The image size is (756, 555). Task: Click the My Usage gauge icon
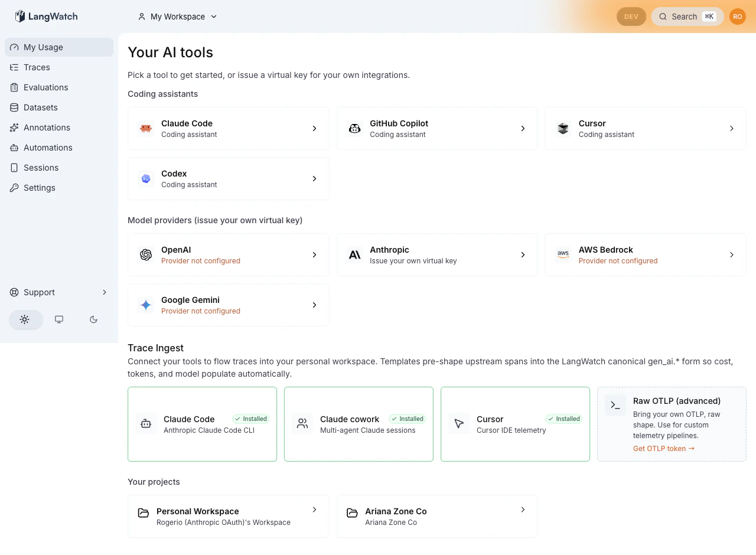[x=14, y=47]
